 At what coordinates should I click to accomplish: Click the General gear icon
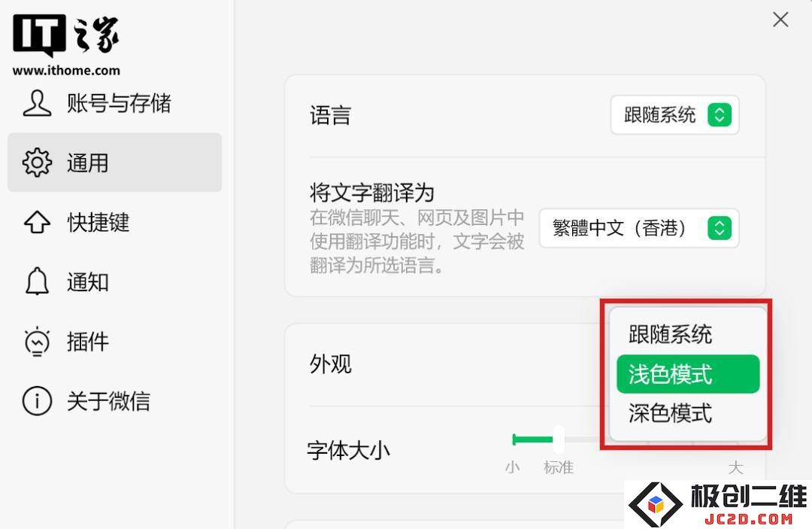37,163
